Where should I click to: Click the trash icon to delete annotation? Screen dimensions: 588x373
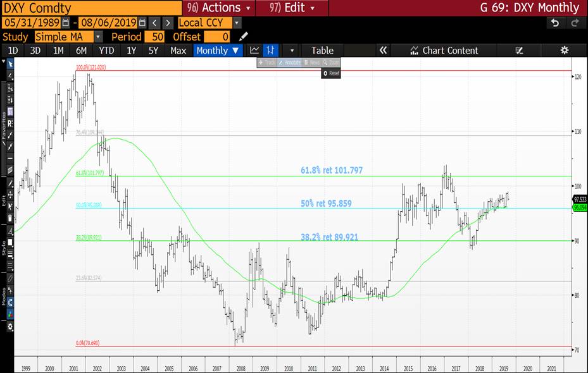pyautogui.click(x=10, y=218)
